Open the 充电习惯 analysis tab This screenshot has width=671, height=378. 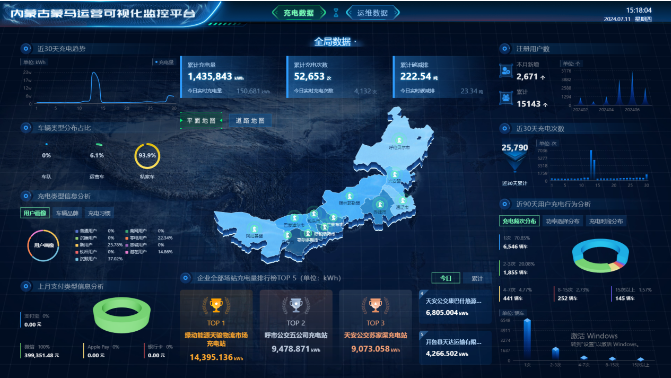pyautogui.click(x=99, y=213)
